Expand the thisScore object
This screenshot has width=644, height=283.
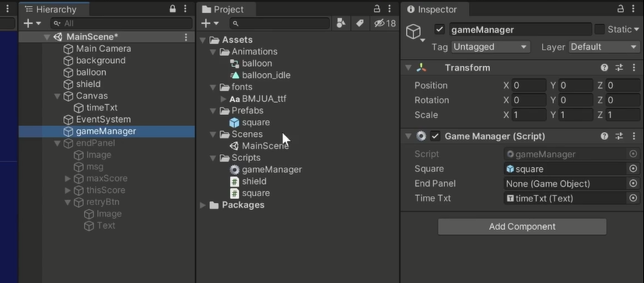coord(68,190)
